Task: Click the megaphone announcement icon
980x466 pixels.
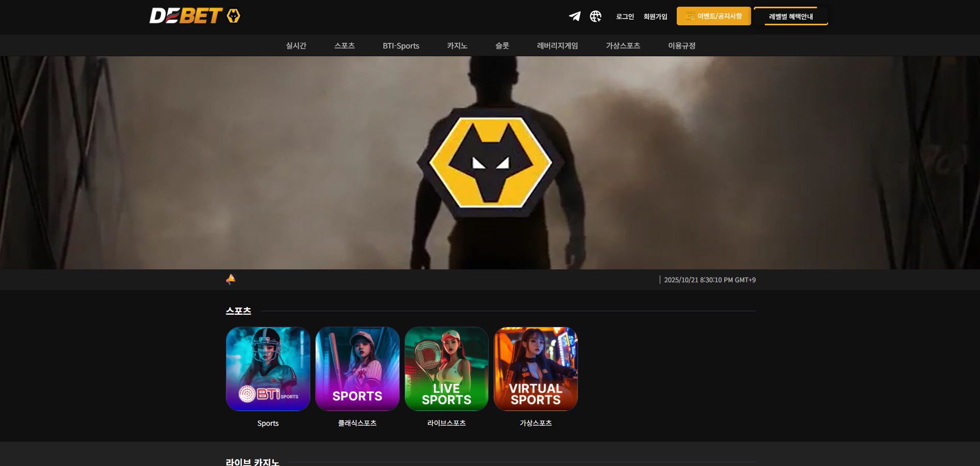Action: (231, 279)
